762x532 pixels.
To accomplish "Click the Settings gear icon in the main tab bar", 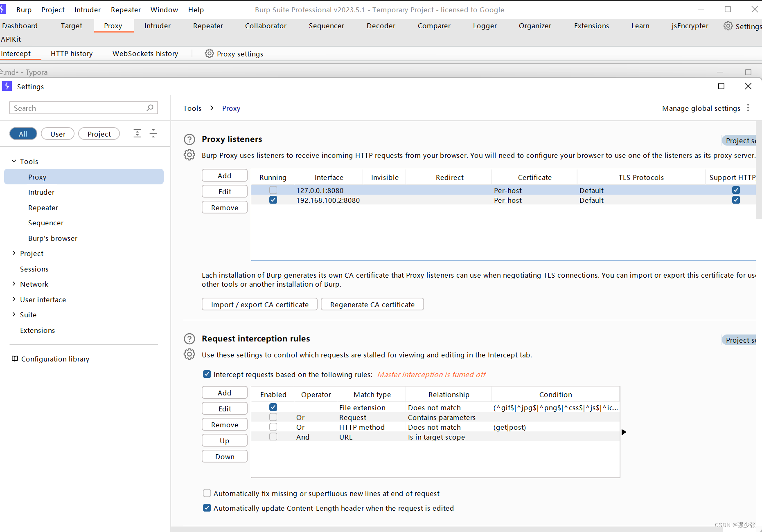I will click(728, 26).
